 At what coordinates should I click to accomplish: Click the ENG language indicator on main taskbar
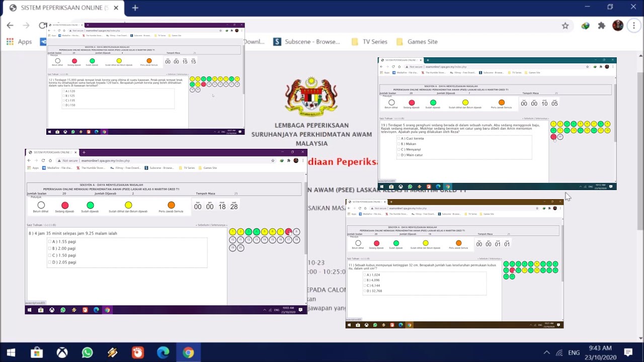click(574, 353)
